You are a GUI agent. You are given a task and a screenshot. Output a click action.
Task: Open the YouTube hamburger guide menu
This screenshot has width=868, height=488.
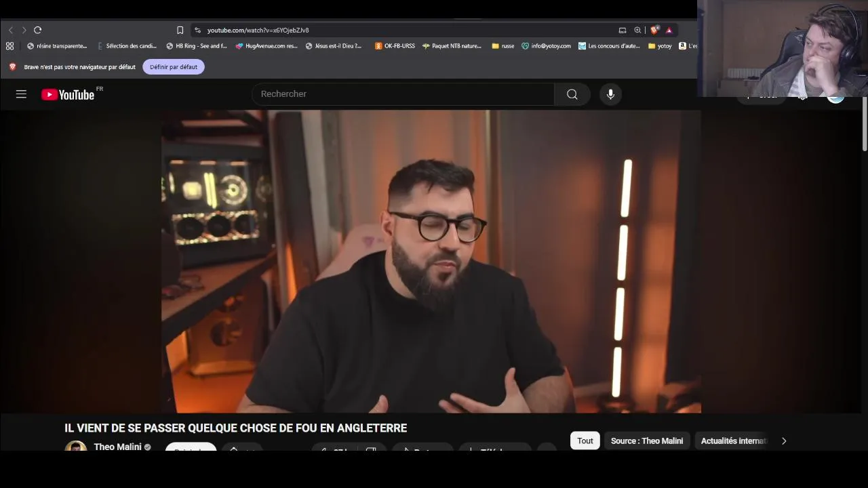click(x=21, y=94)
